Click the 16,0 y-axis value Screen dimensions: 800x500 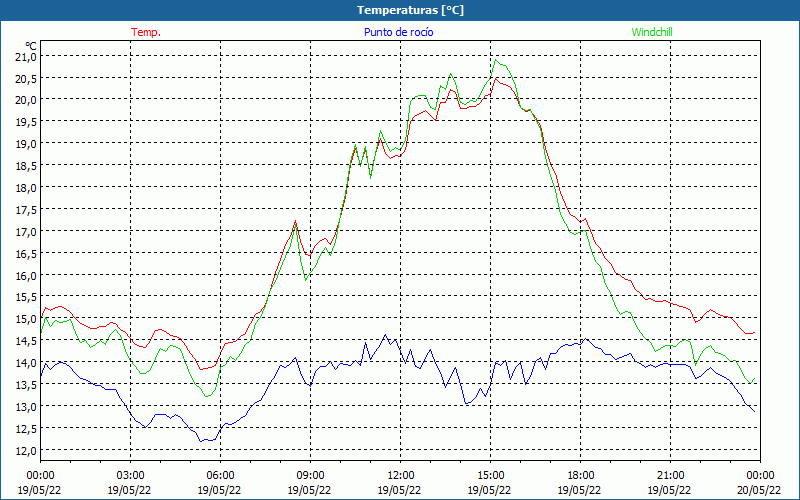26,276
